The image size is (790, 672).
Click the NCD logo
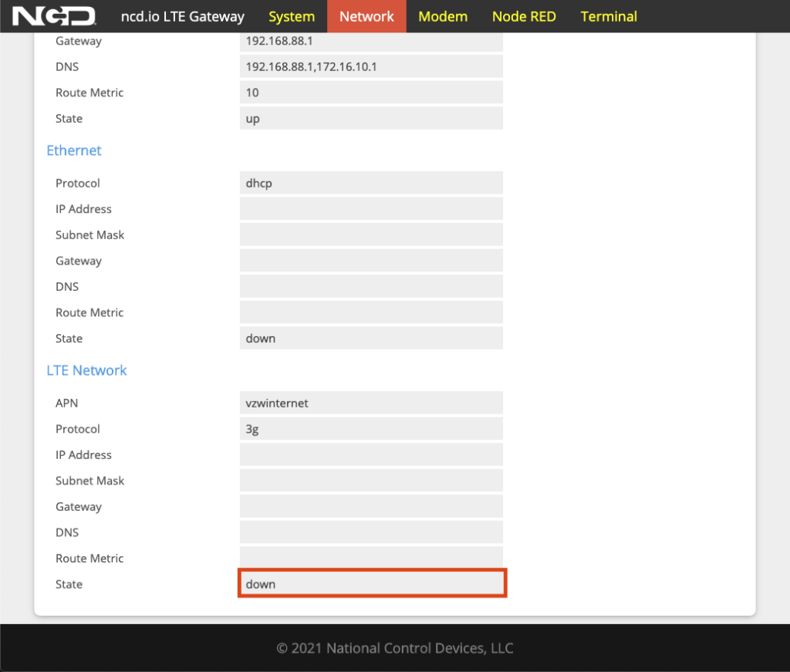(54, 16)
